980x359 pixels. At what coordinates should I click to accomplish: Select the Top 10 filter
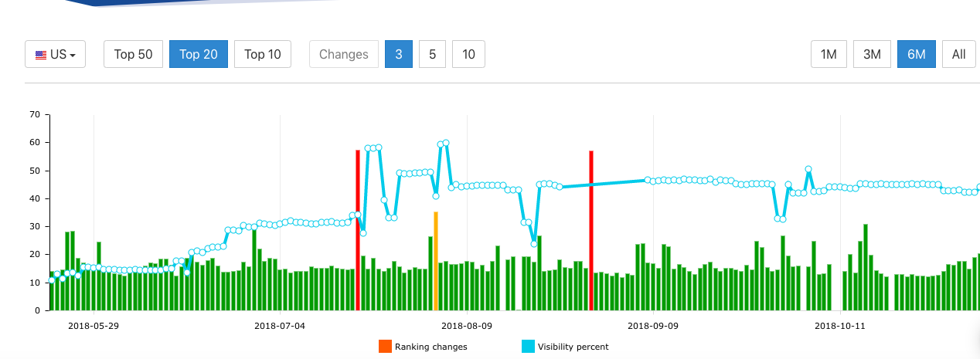pyautogui.click(x=262, y=54)
